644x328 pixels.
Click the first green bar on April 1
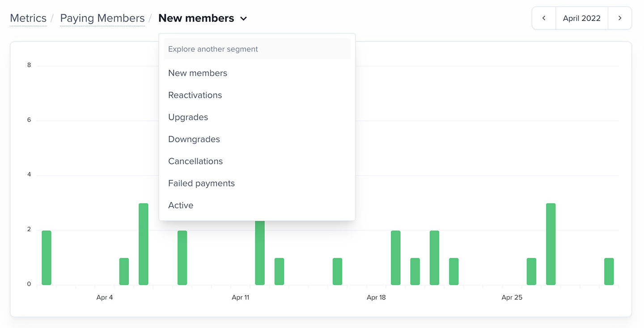click(x=47, y=258)
